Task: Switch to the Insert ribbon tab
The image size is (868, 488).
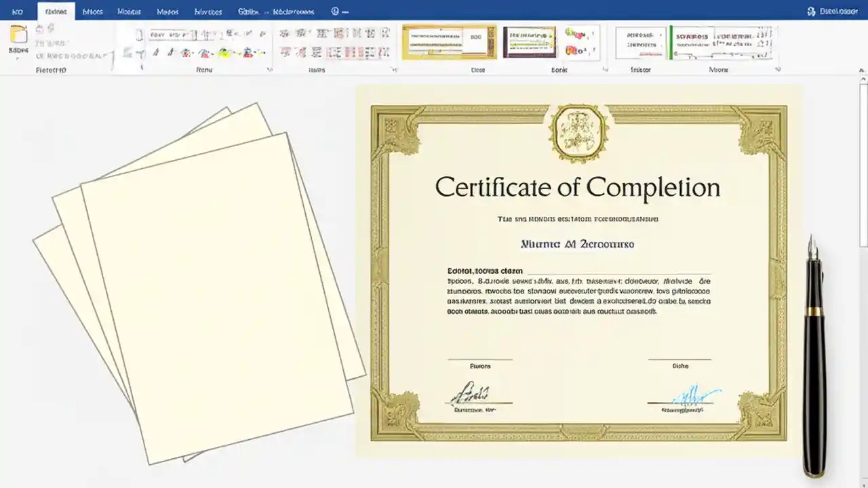Action: click(x=92, y=12)
